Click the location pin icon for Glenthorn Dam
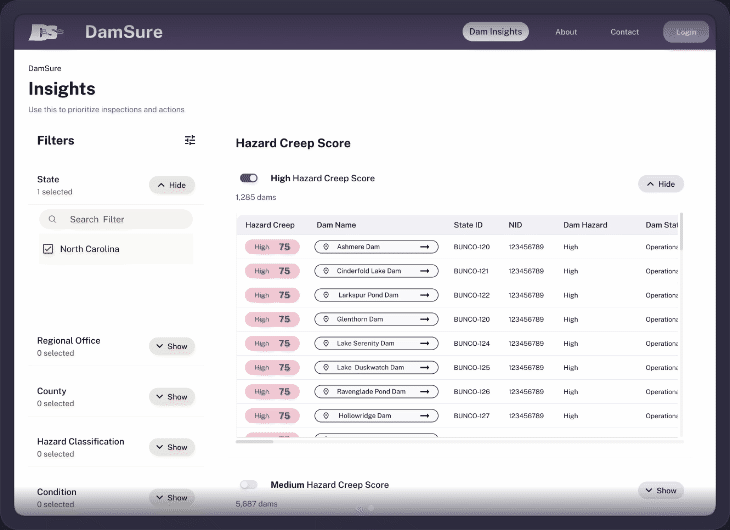 click(326, 319)
